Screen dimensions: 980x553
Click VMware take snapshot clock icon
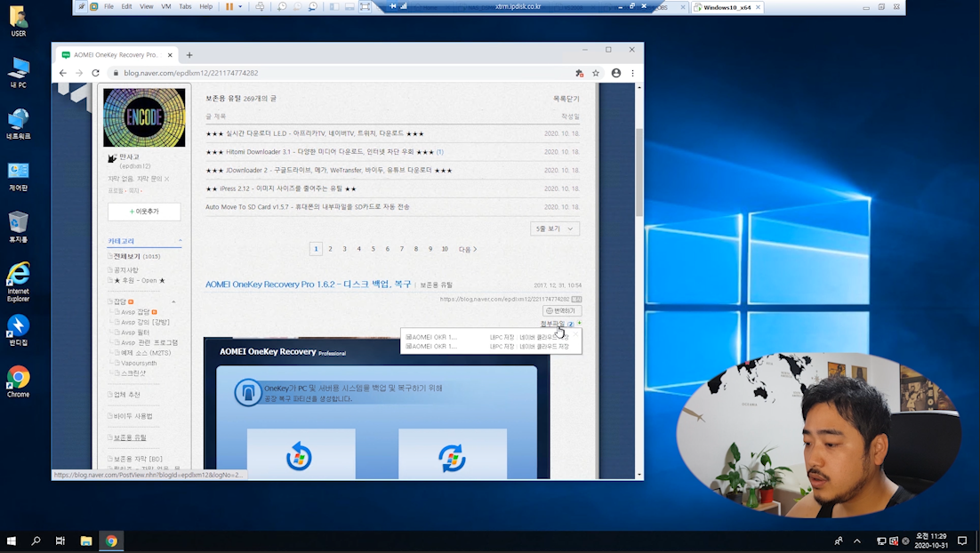point(282,6)
